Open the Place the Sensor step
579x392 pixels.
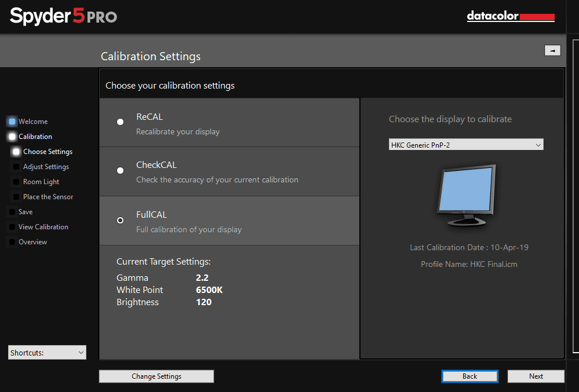pos(48,197)
